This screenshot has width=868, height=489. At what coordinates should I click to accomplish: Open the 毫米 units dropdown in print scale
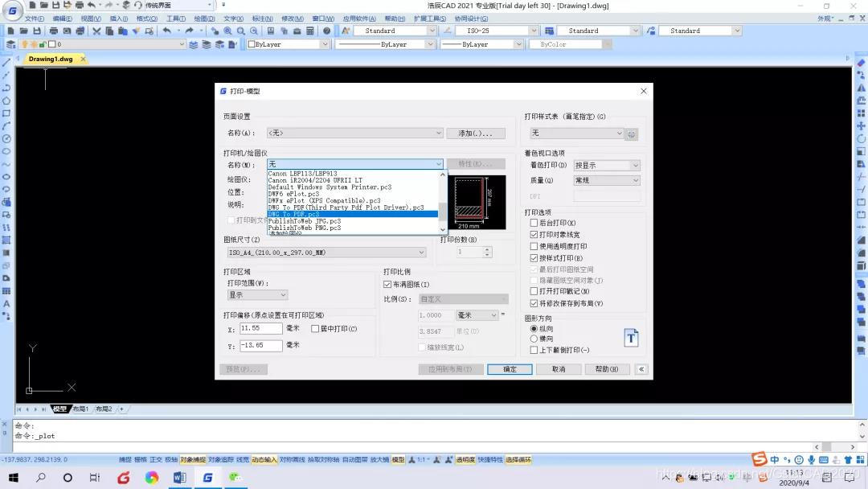click(477, 315)
